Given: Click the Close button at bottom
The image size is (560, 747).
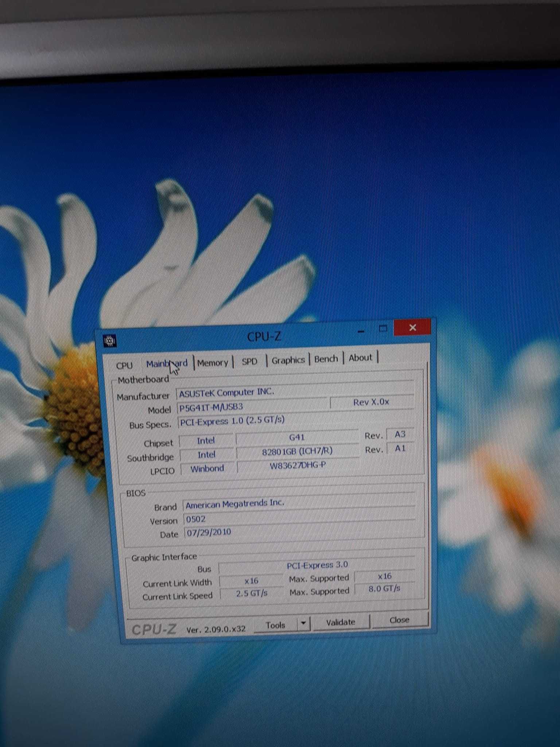Looking at the screenshot, I should 399,620.
